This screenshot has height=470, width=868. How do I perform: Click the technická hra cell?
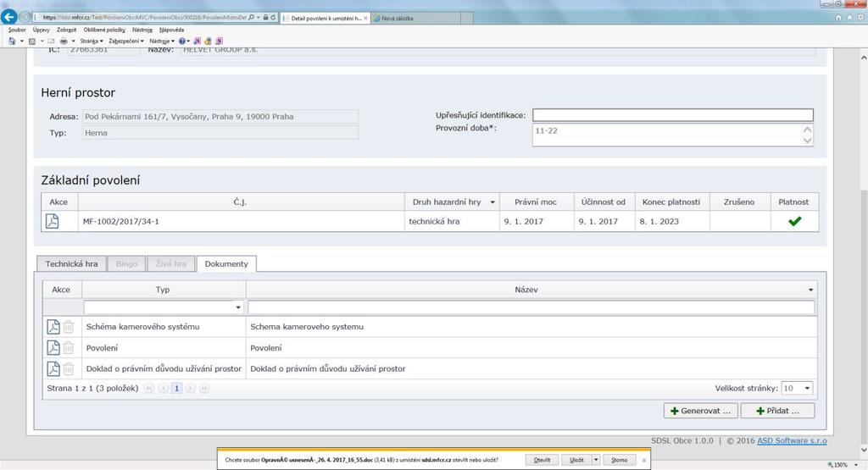point(452,221)
